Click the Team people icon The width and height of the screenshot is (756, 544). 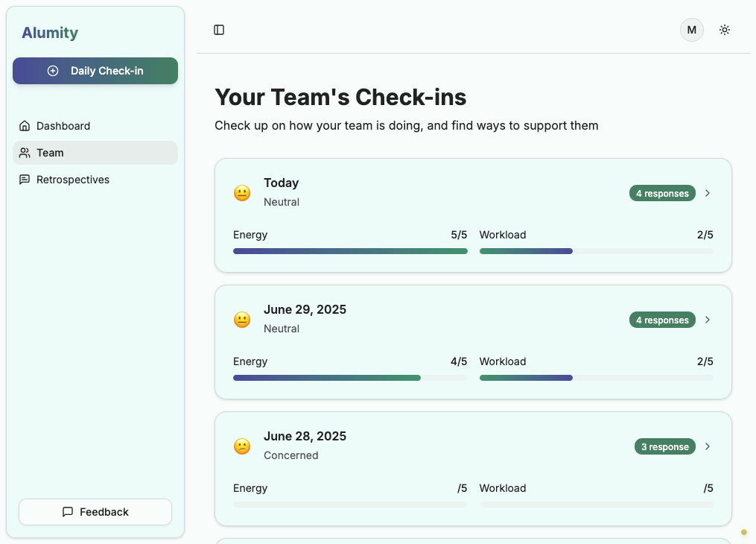[25, 153]
